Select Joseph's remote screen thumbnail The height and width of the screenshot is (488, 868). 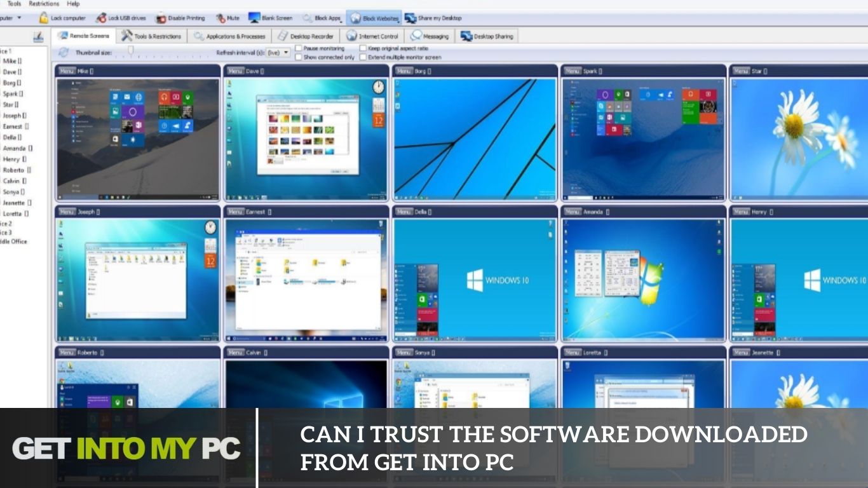138,280
